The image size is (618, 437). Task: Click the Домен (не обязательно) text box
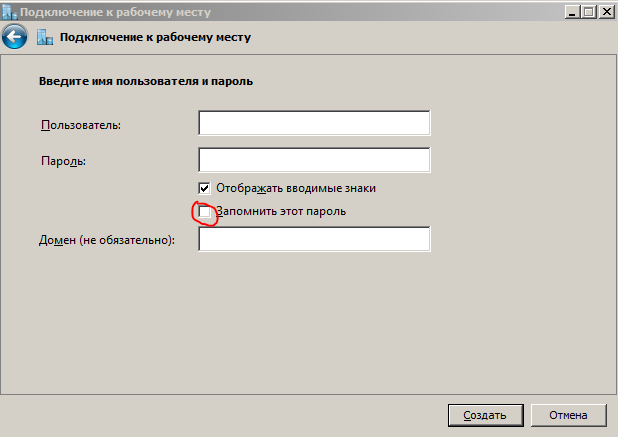pos(314,239)
